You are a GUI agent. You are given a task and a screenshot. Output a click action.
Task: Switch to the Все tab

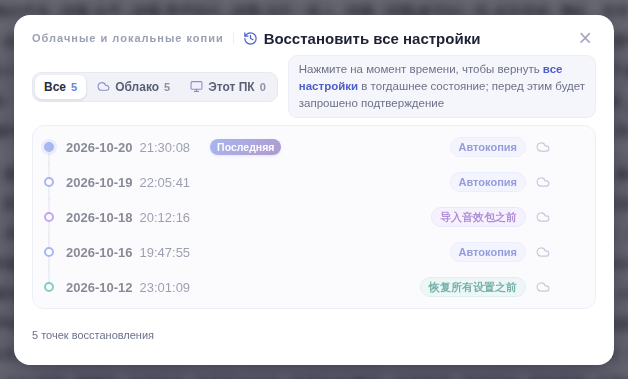[x=60, y=87]
